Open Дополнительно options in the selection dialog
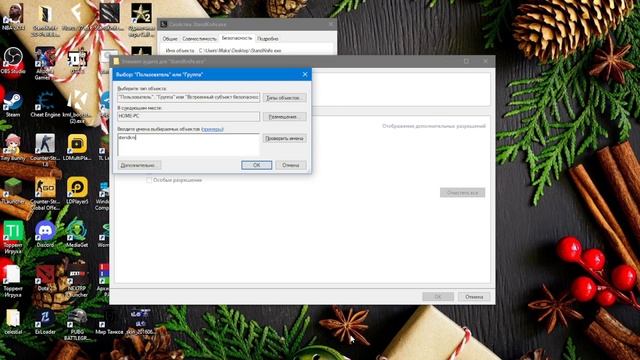The width and height of the screenshot is (640, 360). coord(139,165)
